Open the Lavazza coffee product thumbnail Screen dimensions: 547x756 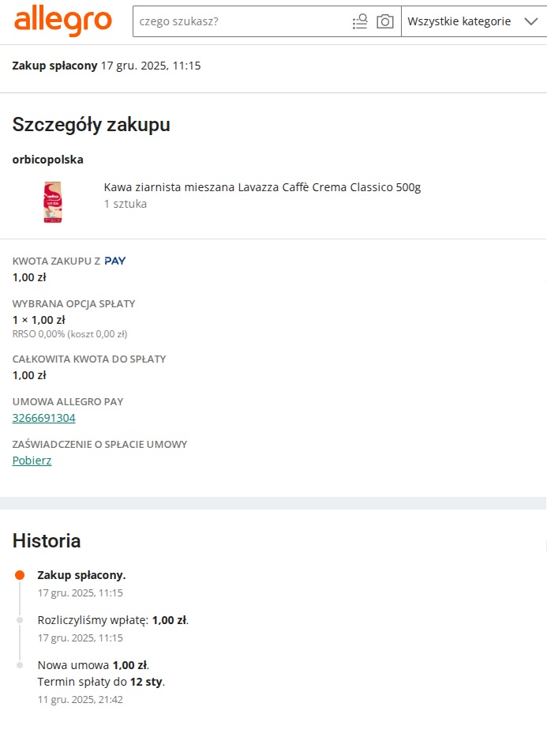tap(53, 202)
